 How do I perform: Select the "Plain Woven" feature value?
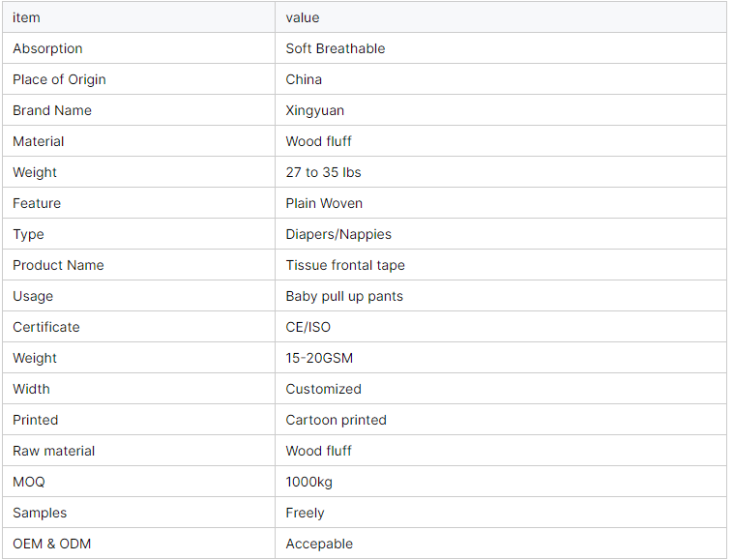tap(324, 203)
